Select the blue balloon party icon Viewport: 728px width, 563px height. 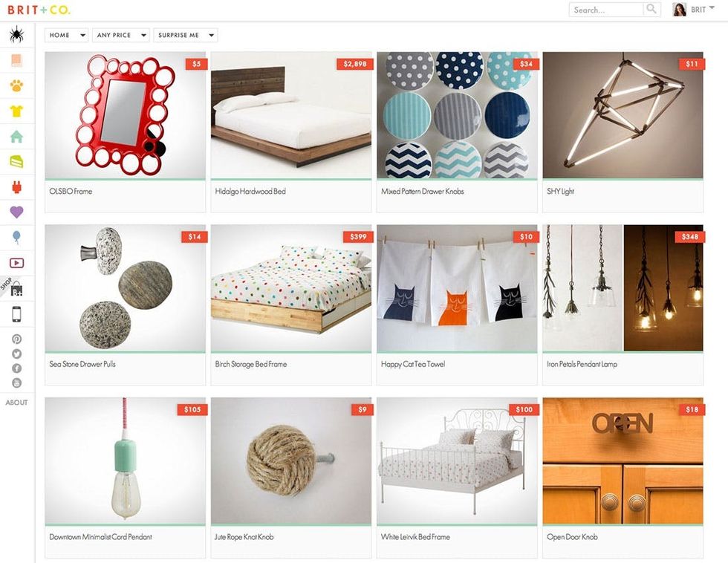point(16,238)
